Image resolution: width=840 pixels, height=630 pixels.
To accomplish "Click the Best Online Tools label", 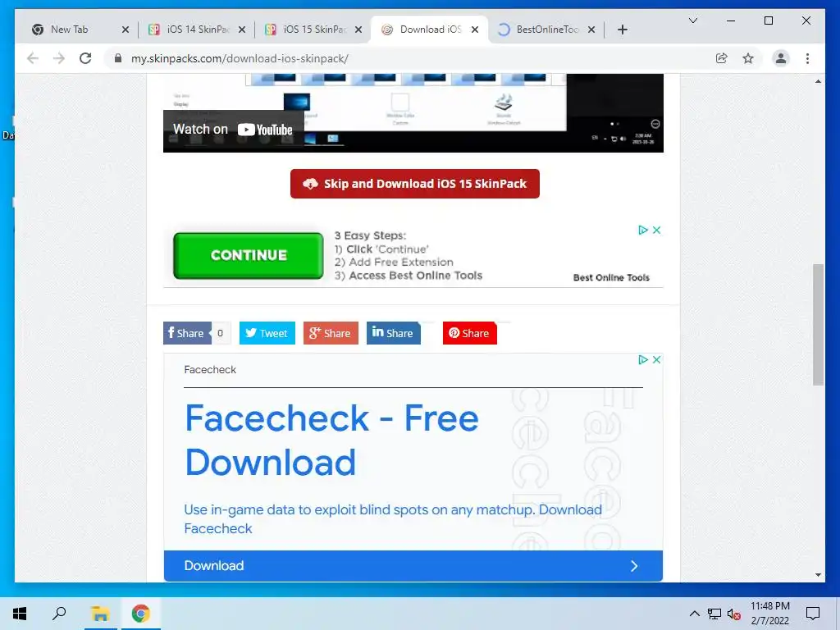I will [x=611, y=277].
